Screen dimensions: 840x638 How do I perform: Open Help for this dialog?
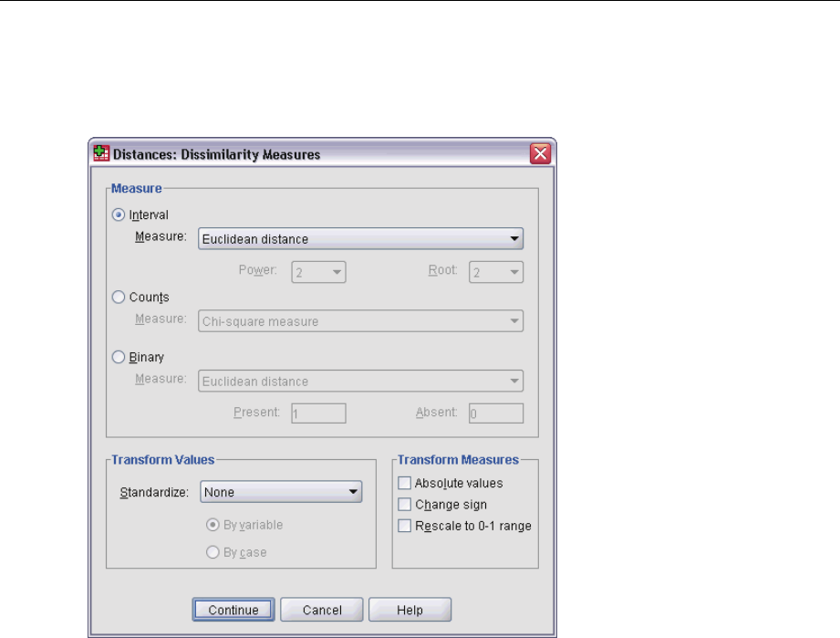(410, 610)
